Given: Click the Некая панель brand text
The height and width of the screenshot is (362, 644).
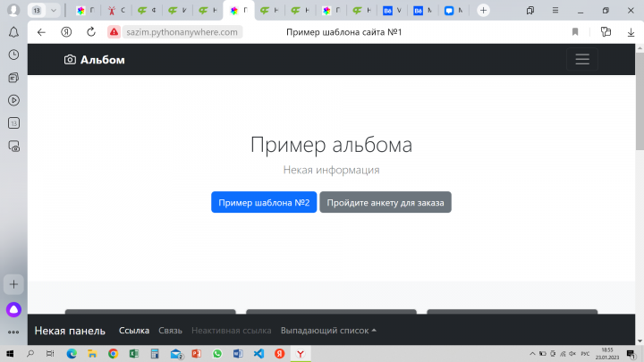Looking at the screenshot, I should click(x=70, y=331).
